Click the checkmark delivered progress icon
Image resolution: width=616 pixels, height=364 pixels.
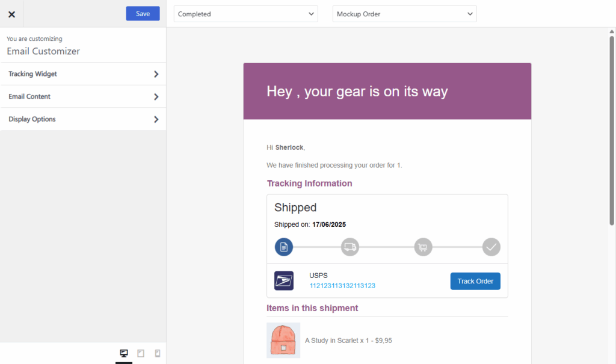tap(491, 247)
